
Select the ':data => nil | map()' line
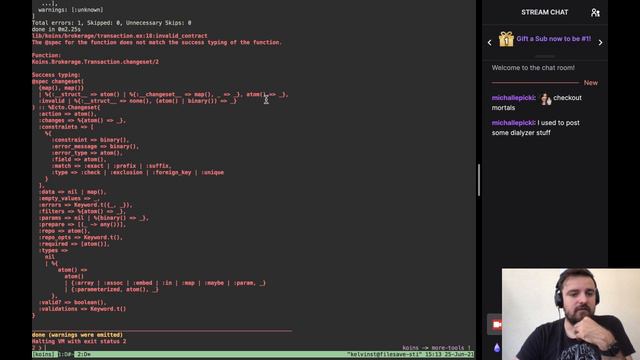tap(72, 192)
